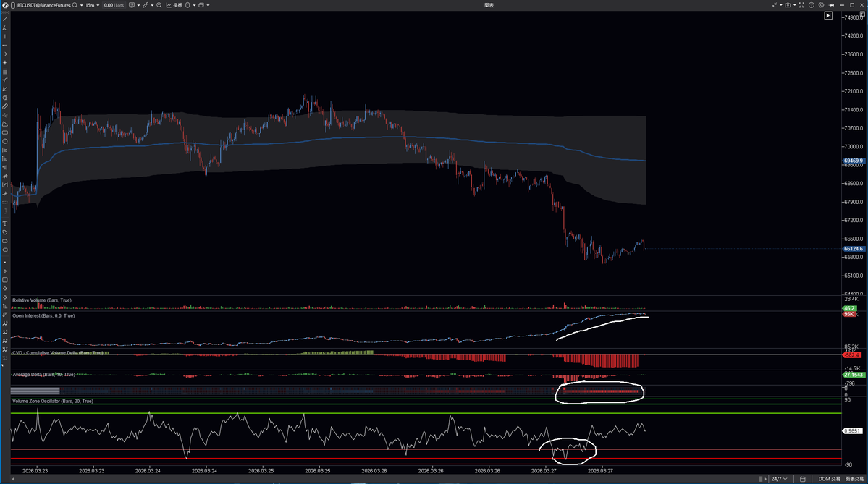Viewport: 868px width, 484px height.
Task: Expand the collapse-arrows options dropdown
Action: [781, 5]
